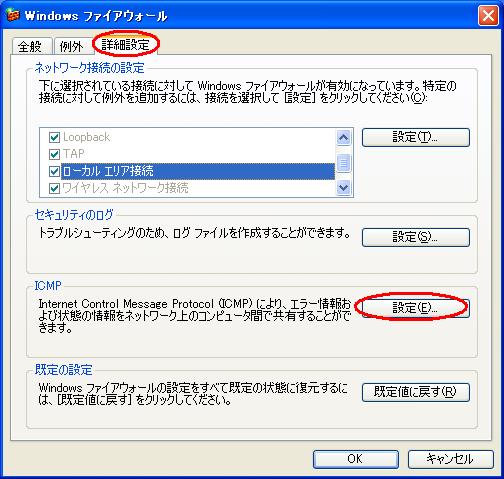Uncheck the Loopback connection checkbox
Viewport: 504px width, 479px height.
pyautogui.click(x=54, y=137)
